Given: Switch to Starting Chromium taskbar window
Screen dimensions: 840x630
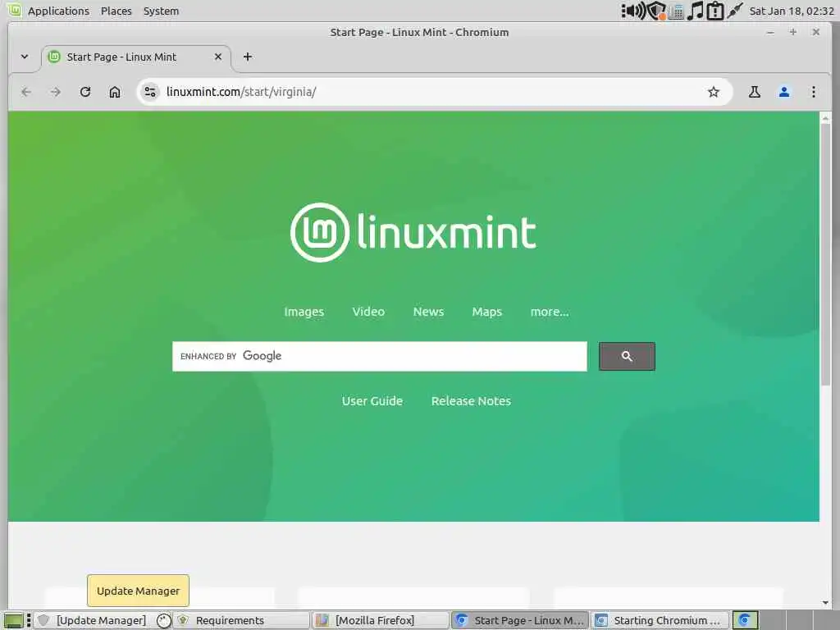Looking at the screenshot, I should click(660, 620).
